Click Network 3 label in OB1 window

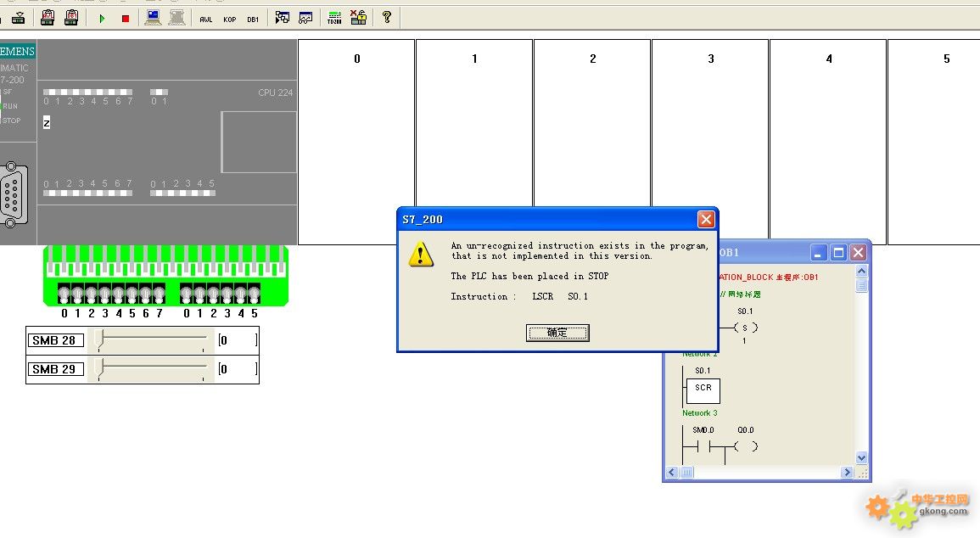699,413
